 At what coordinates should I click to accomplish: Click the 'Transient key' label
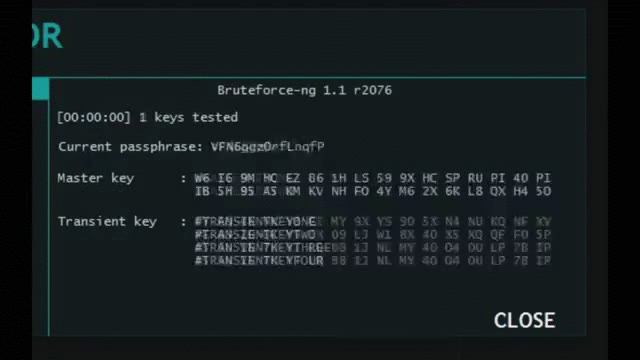click(107, 222)
